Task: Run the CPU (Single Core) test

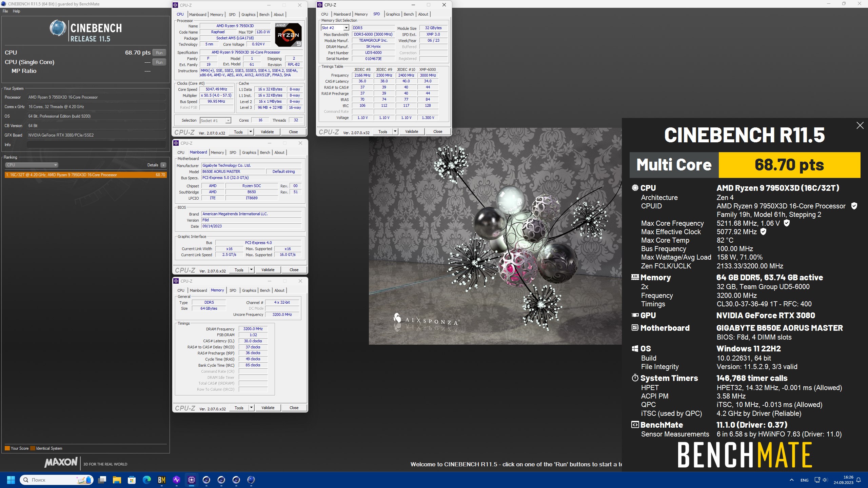Action: (x=159, y=62)
